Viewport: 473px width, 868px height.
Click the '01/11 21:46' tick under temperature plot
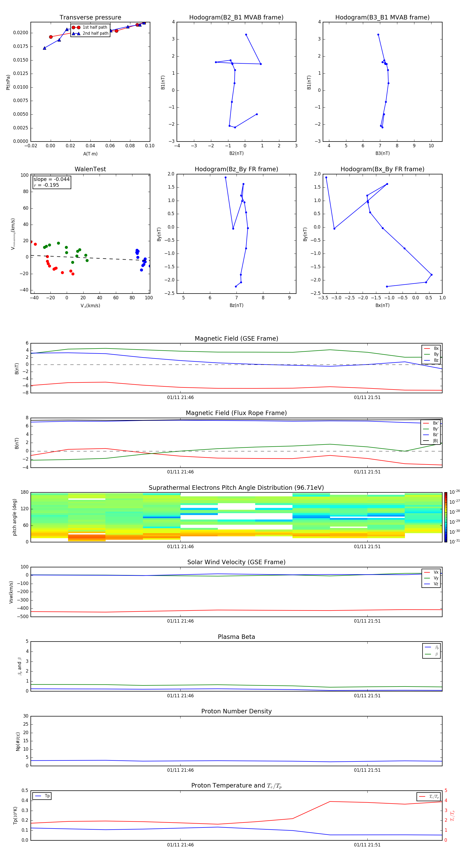click(181, 845)
